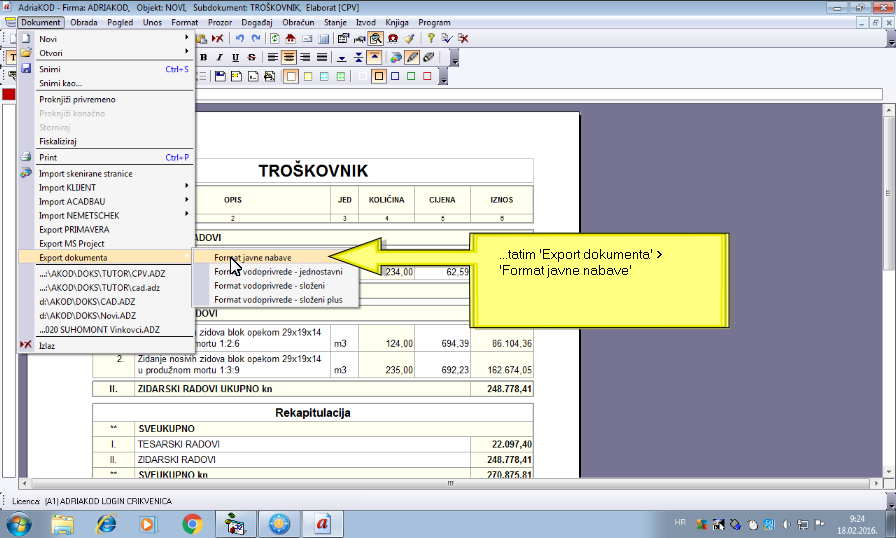This screenshot has height=538, width=896.
Task: Select the red border color swatch
Action: point(427,76)
